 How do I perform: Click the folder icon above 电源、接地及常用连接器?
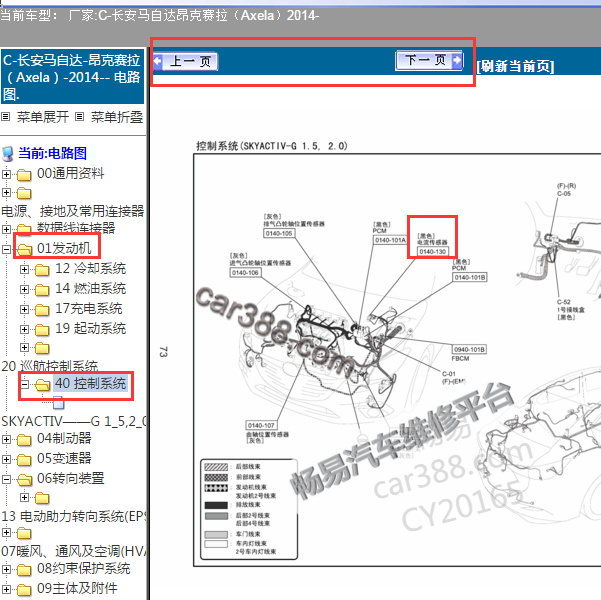[24, 193]
